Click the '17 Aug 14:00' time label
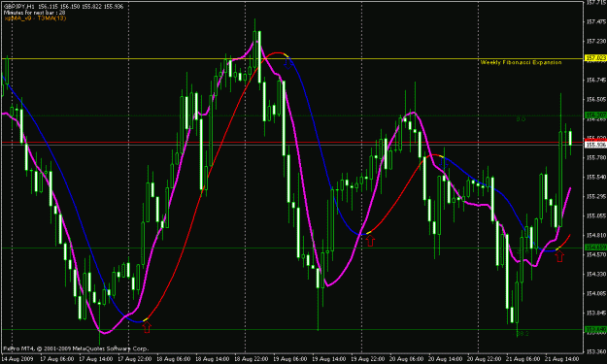This screenshot has height=364, width=607. coord(95,359)
